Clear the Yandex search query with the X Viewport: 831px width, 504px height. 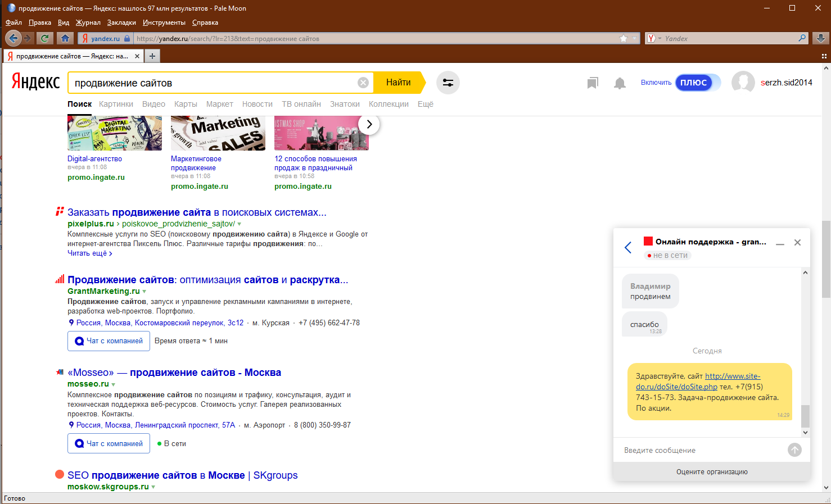click(x=363, y=83)
